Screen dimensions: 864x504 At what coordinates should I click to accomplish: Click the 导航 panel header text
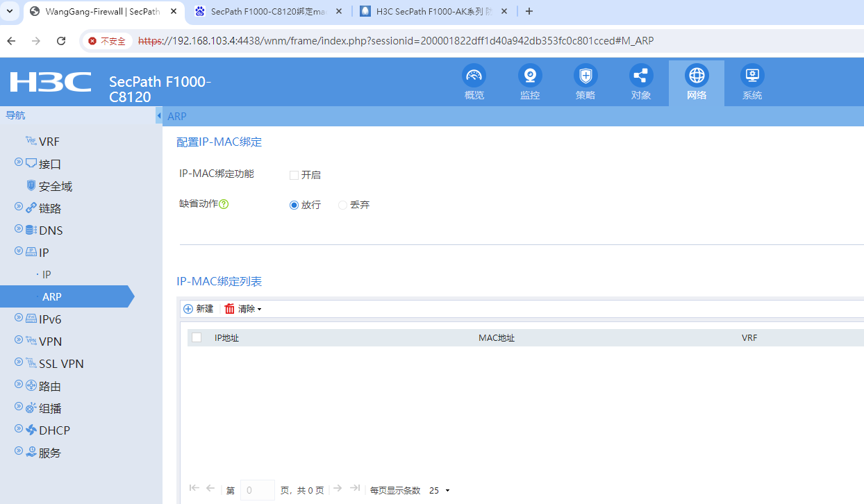(x=15, y=115)
